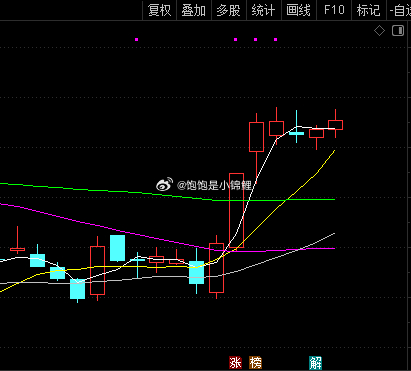Select the 画线 drawing tool
The image size is (411, 371).
click(x=299, y=10)
